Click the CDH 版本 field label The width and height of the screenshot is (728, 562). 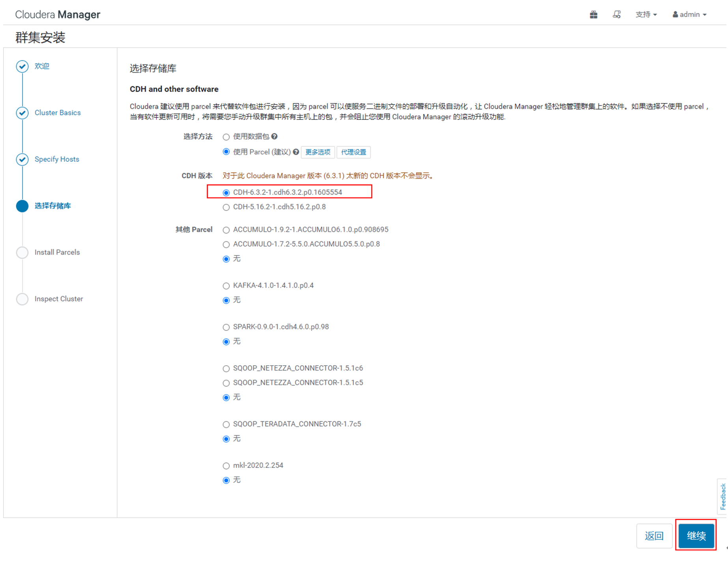197,176
